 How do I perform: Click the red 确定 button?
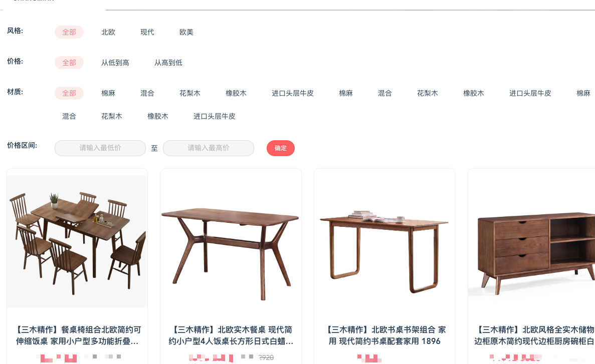coord(280,148)
